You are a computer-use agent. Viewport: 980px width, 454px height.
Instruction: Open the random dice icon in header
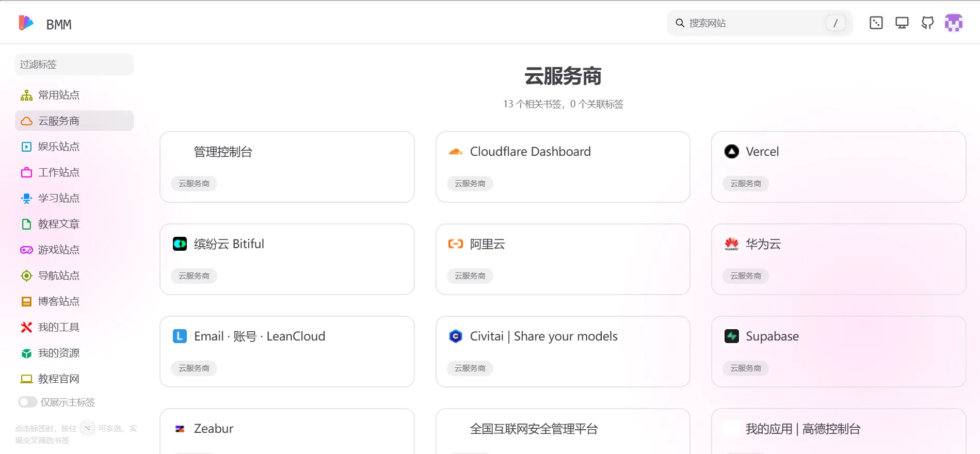876,23
